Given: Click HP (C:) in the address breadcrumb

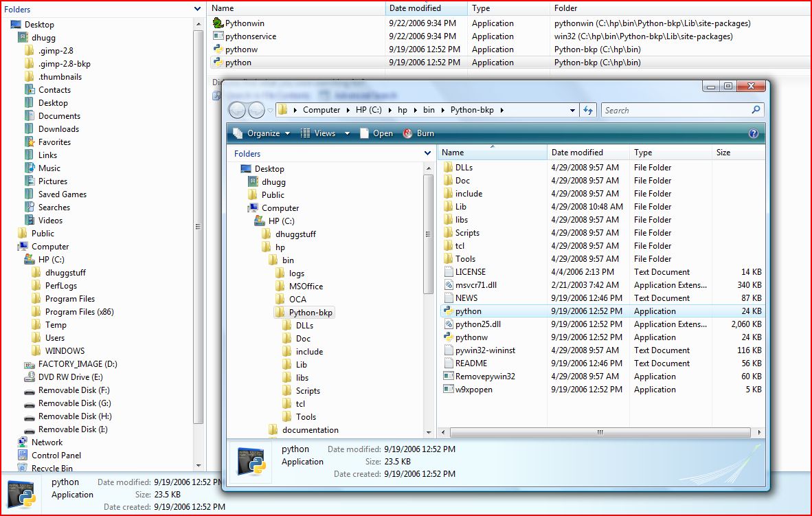Looking at the screenshot, I should point(369,110).
